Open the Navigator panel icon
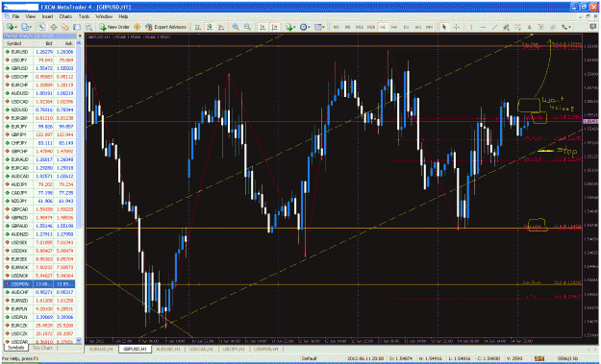 point(65,27)
